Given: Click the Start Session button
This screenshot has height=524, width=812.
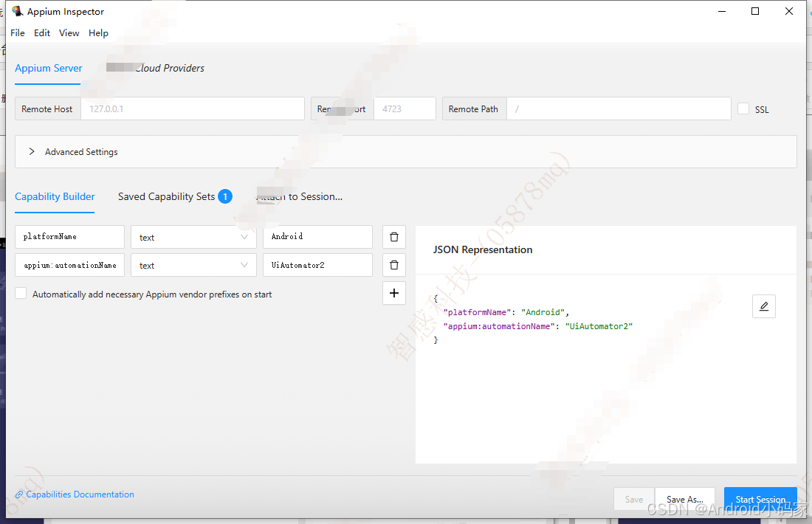Looking at the screenshot, I should pyautogui.click(x=760, y=499).
